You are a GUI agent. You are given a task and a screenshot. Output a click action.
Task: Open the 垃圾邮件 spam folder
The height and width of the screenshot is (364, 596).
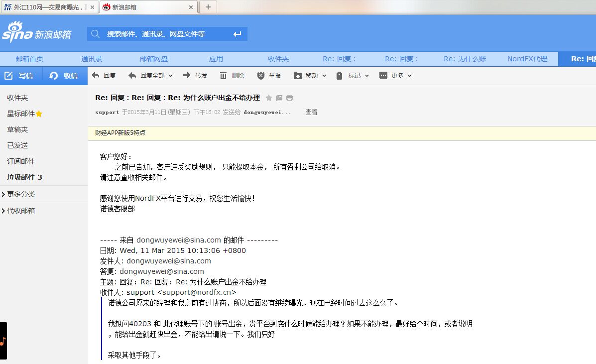pyautogui.click(x=24, y=177)
